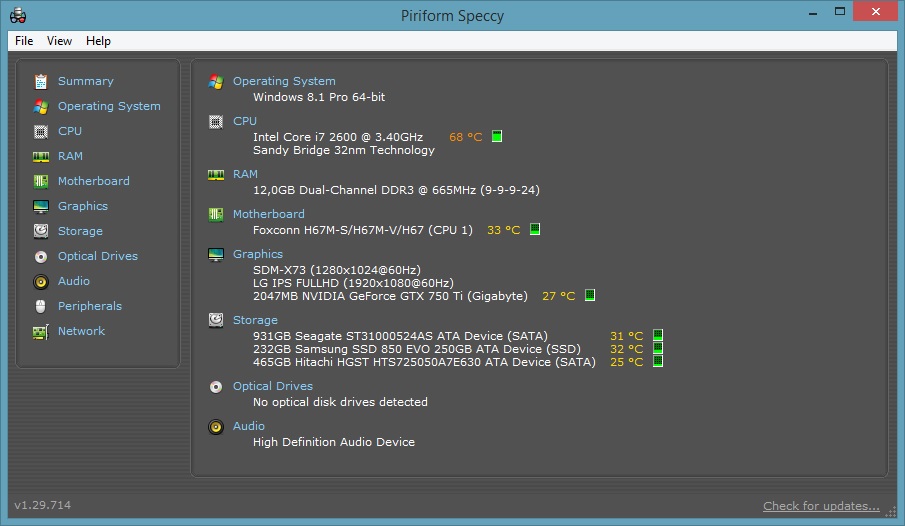The image size is (905, 526).
Task: Click the GTX 750 Ti temperature indicator
Action: click(x=590, y=295)
